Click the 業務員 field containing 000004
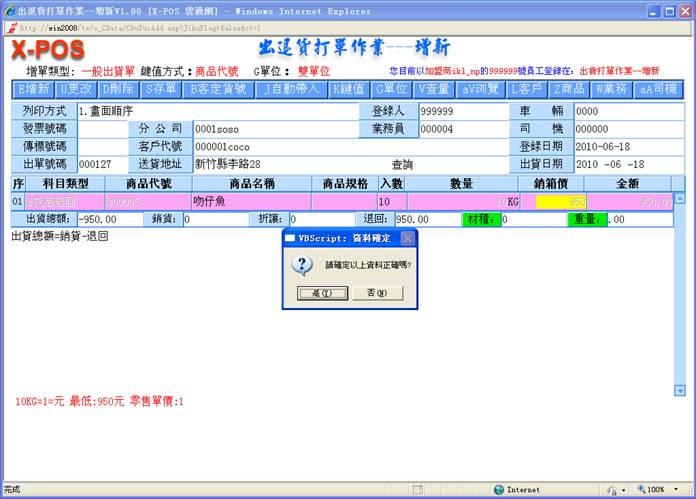Screen dimensions: 696x499 click(462, 129)
